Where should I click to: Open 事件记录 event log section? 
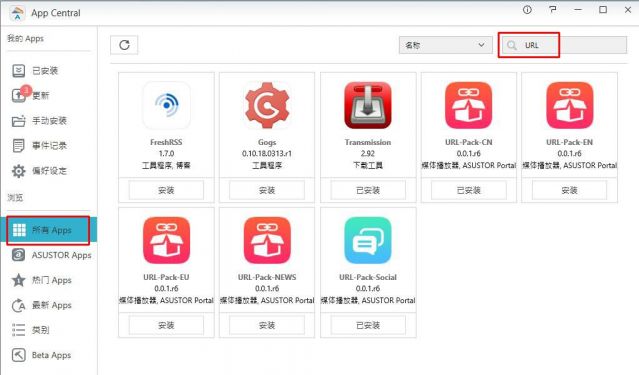[49, 146]
